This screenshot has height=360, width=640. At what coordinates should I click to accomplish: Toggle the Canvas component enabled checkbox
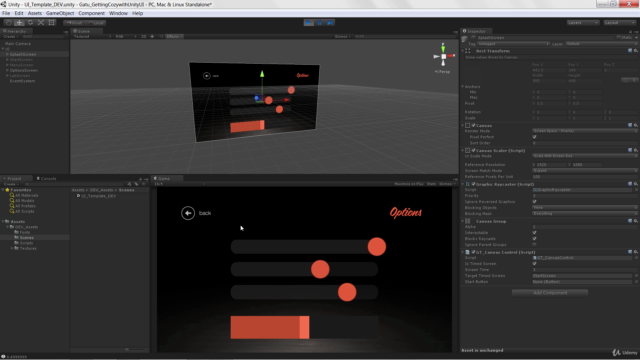click(473, 125)
